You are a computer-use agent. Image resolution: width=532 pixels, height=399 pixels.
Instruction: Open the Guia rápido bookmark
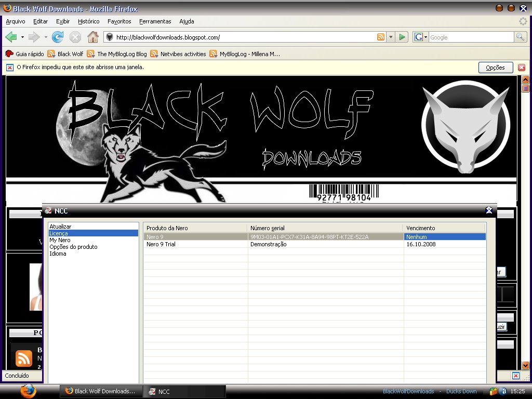click(x=24, y=54)
